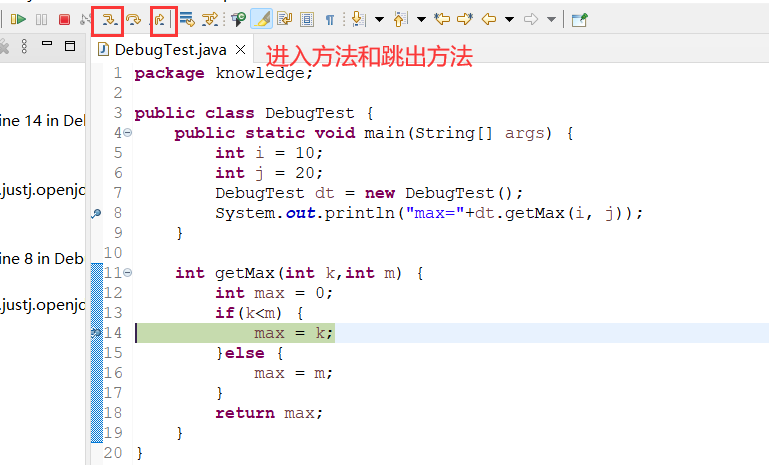
Task: Go to Next Annotation
Action: click(359, 20)
